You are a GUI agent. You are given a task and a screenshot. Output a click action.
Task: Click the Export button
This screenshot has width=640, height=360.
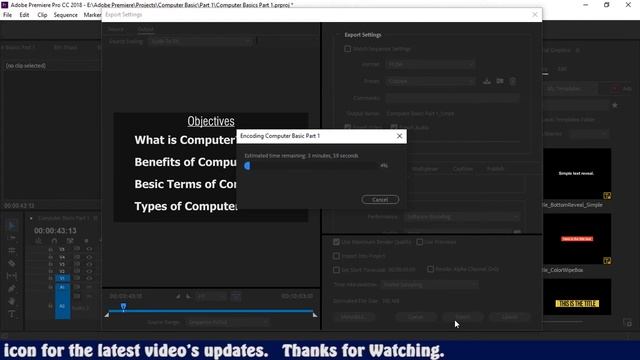point(463,317)
